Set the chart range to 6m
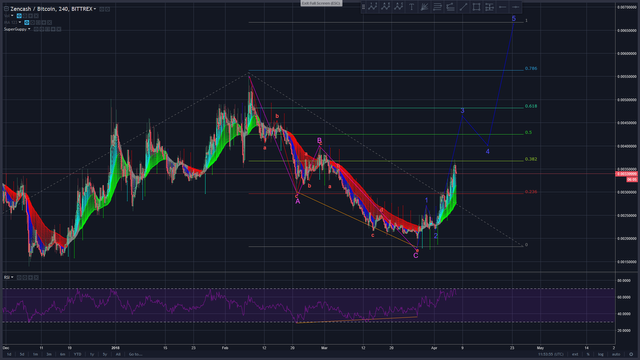Image resolution: width=640 pixels, height=360 pixels. [62, 354]
